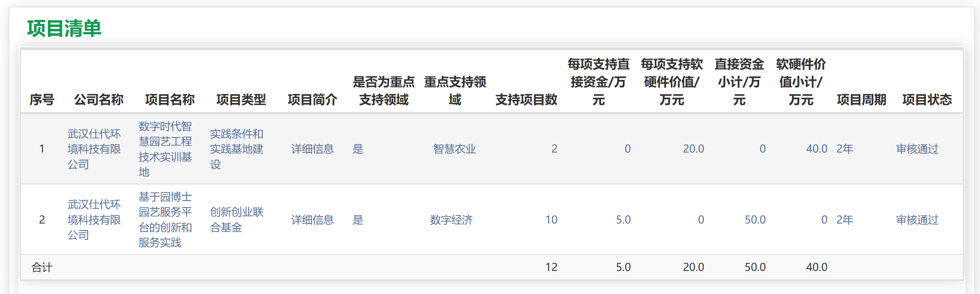Click the 项目类型 column header
Screen dimensions: 980x294
click(x=241, y=100)
